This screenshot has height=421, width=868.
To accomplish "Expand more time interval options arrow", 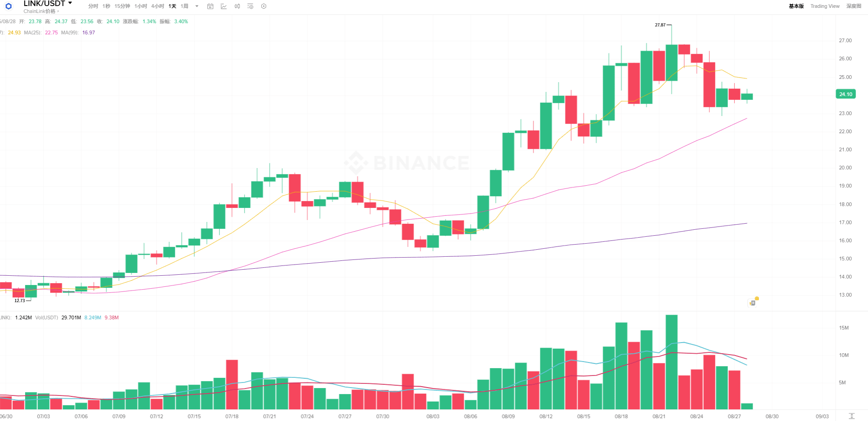I will [x=197, y=6].
